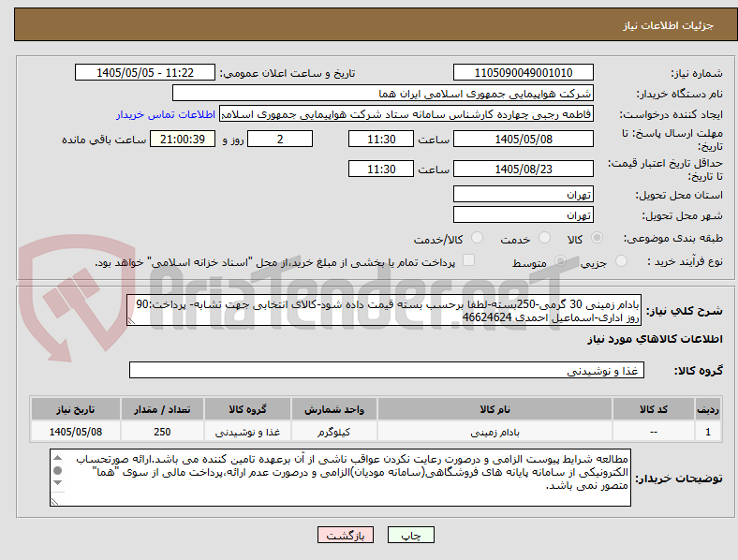Image resolution: width=738 pixels, height=560 pixels.
Task: Click the buyer notes scroll up arrow
Action: pos(57,458)
